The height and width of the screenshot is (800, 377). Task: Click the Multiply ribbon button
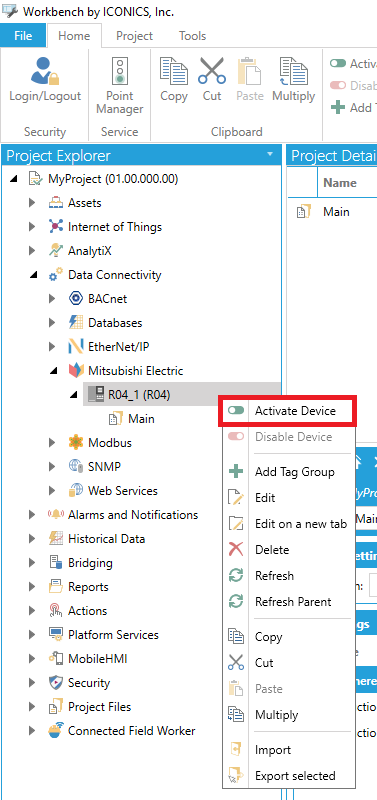coord(293,80)
